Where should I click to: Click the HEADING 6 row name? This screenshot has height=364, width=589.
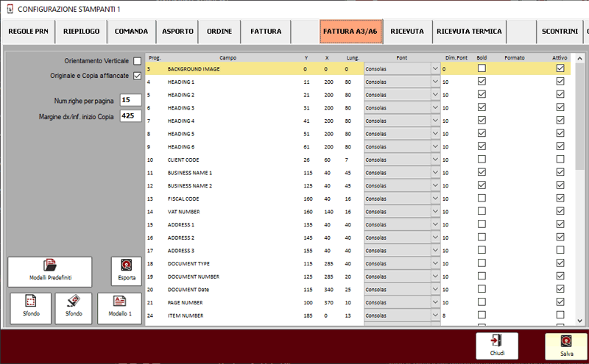(x=181, y=147)
